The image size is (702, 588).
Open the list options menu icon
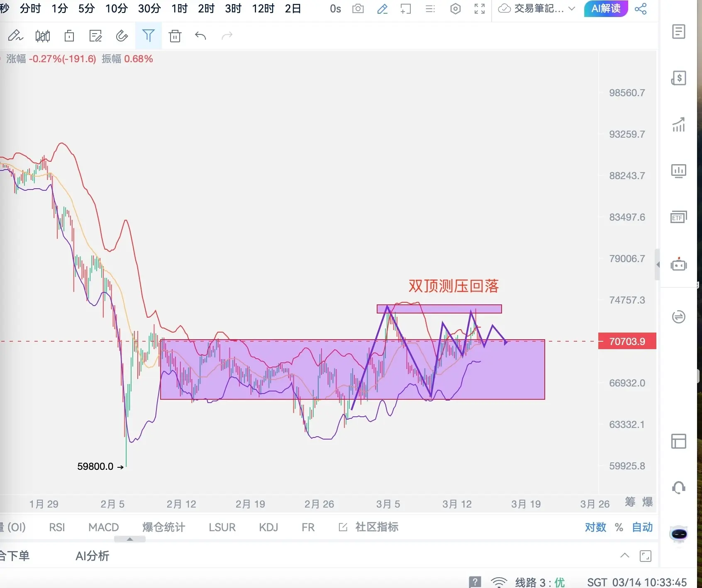pos(430,9)
